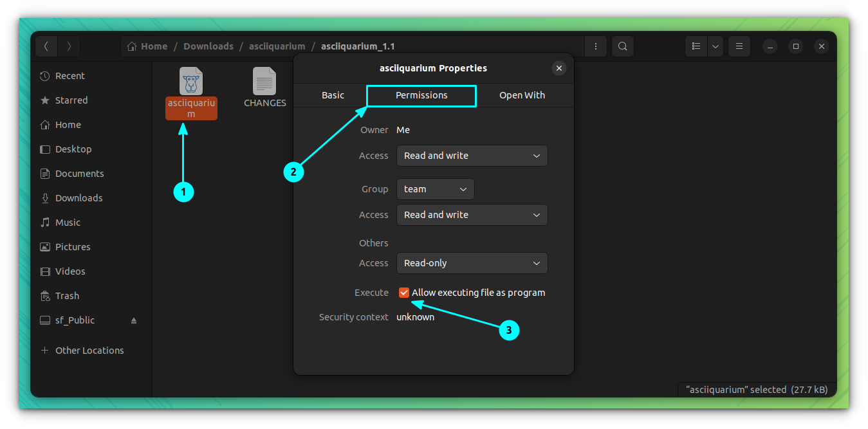Switch to the Open With tab

521,95
